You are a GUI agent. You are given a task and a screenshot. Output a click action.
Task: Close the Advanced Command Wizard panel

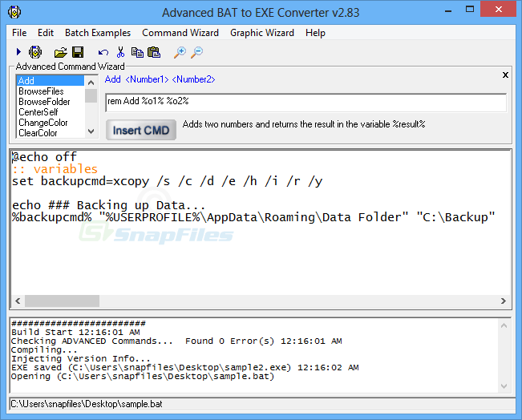pos(505,75)
